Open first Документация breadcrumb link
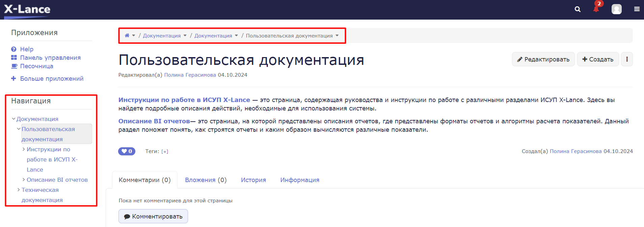 click(162, 35)
